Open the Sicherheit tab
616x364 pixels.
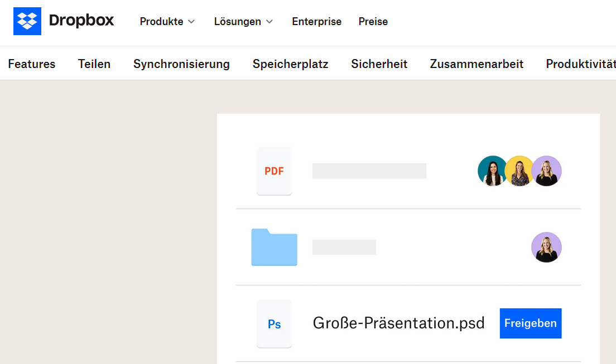379,64
